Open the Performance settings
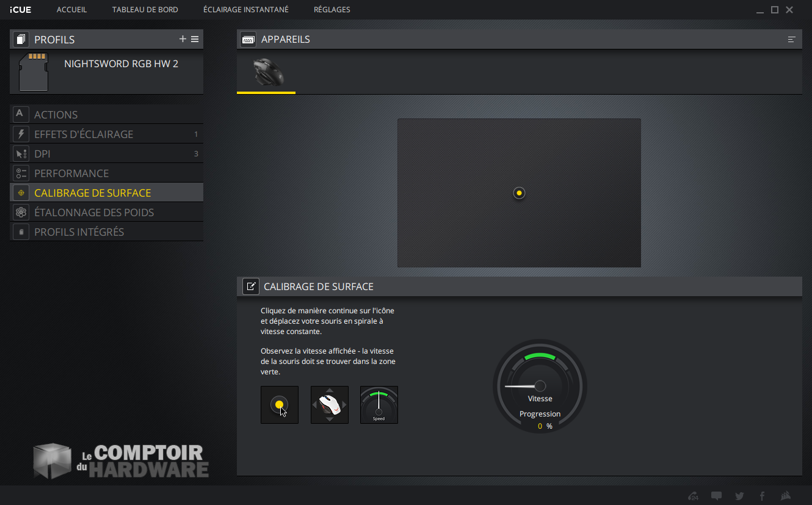Viewport: 812px width, 505px height. (71, 173)
